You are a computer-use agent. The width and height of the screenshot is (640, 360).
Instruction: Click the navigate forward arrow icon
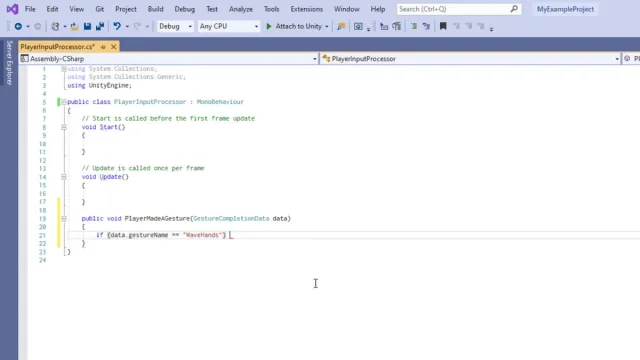point(38,27)
